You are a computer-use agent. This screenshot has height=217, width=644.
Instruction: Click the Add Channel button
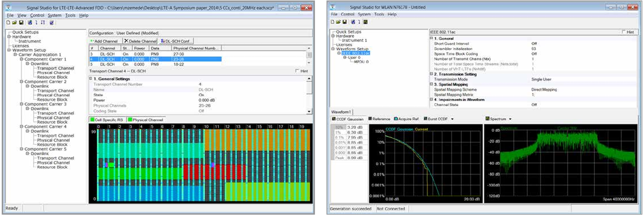105,41
